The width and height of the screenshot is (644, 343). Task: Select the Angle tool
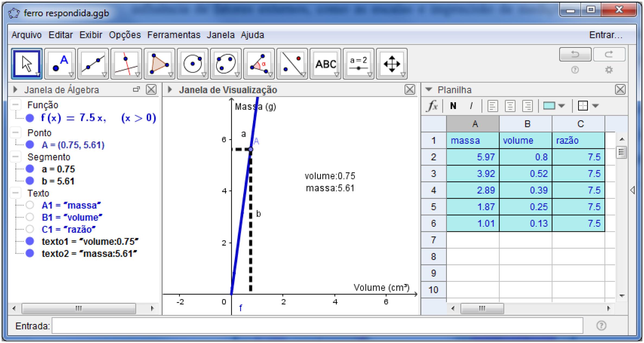point(259,64)
